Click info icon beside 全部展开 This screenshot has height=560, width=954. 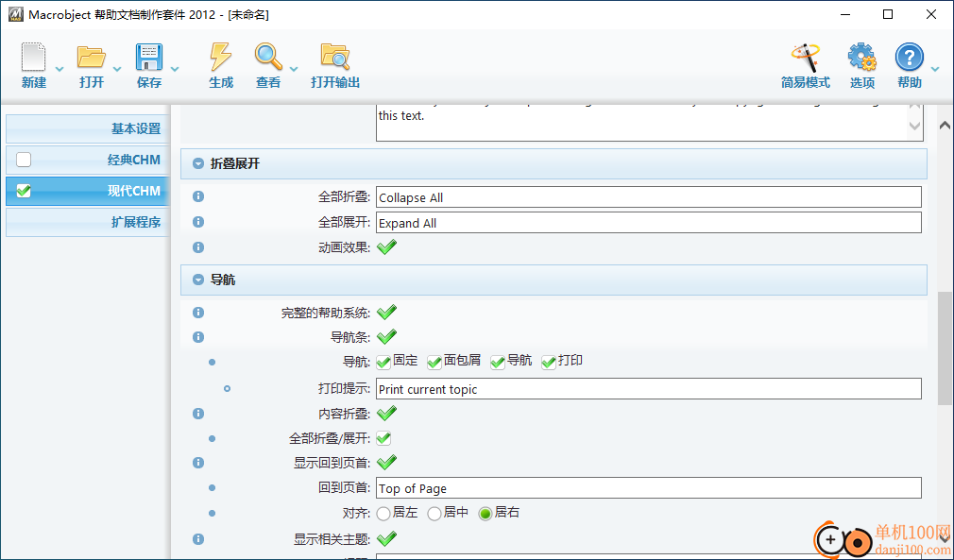[198, 222]
